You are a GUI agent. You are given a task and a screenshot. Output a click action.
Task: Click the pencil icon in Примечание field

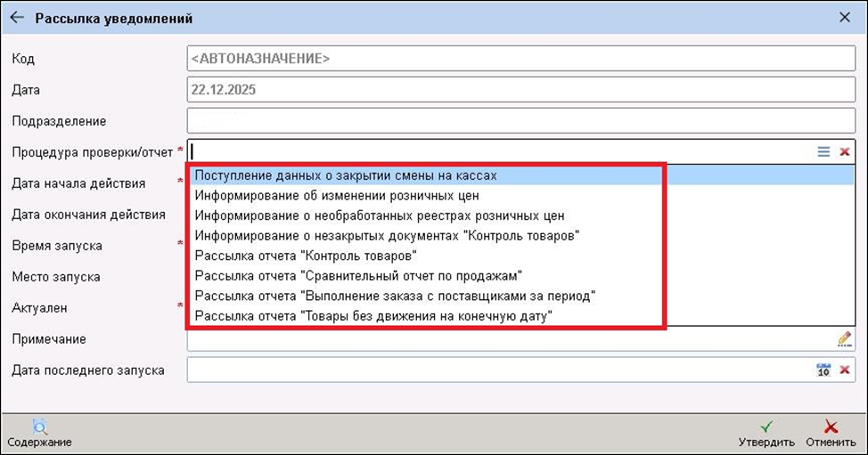[x=844, y=338]
